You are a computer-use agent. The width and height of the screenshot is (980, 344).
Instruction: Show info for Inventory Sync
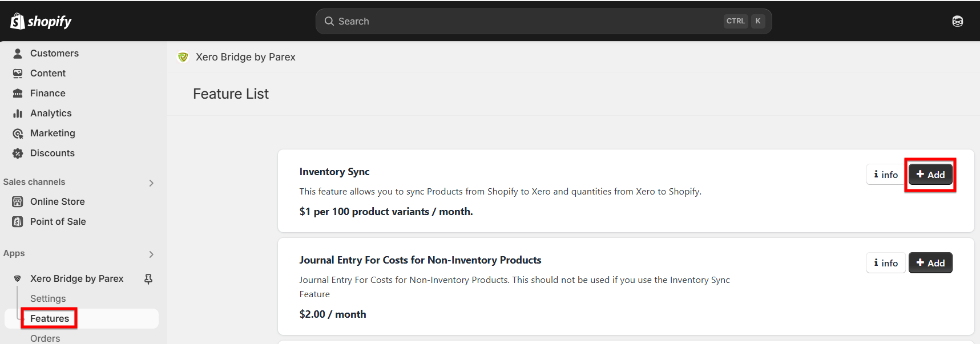(886, 175)
